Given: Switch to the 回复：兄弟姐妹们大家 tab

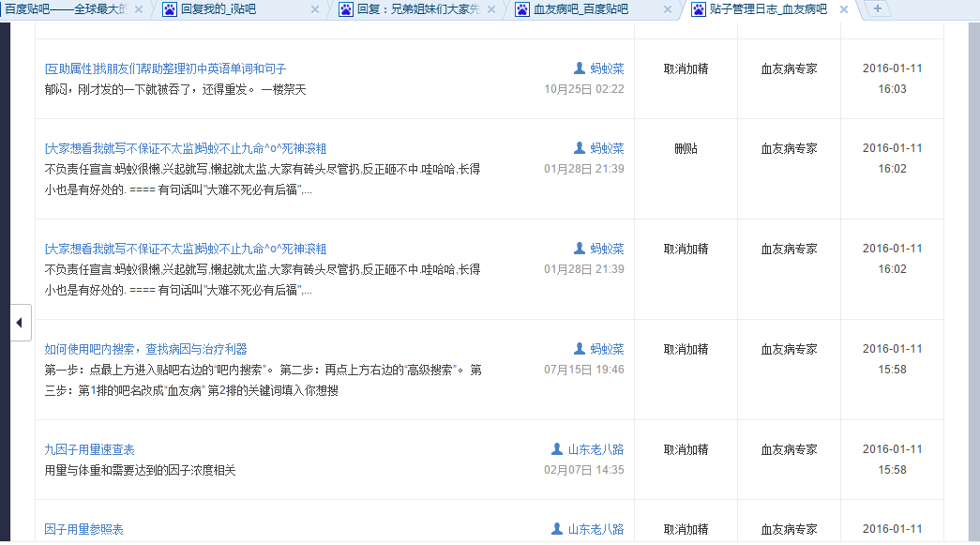Looking at the screenshot, I should pyautogui.click(x=418, y=9).
